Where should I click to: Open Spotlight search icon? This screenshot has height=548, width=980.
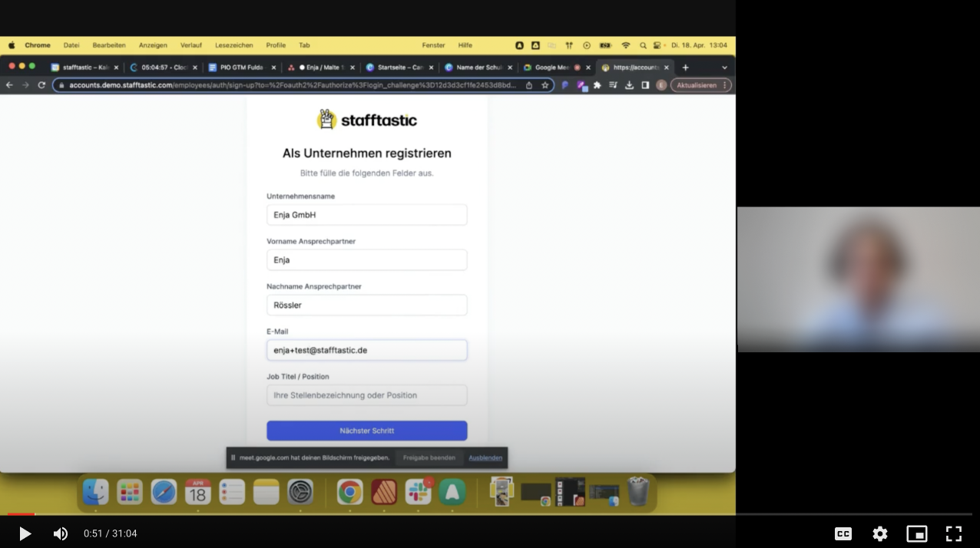pyautogui.click(x=643, y=45)
